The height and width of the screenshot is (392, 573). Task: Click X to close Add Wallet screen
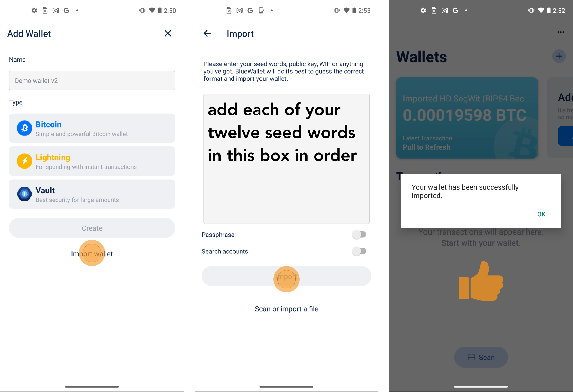168,33
